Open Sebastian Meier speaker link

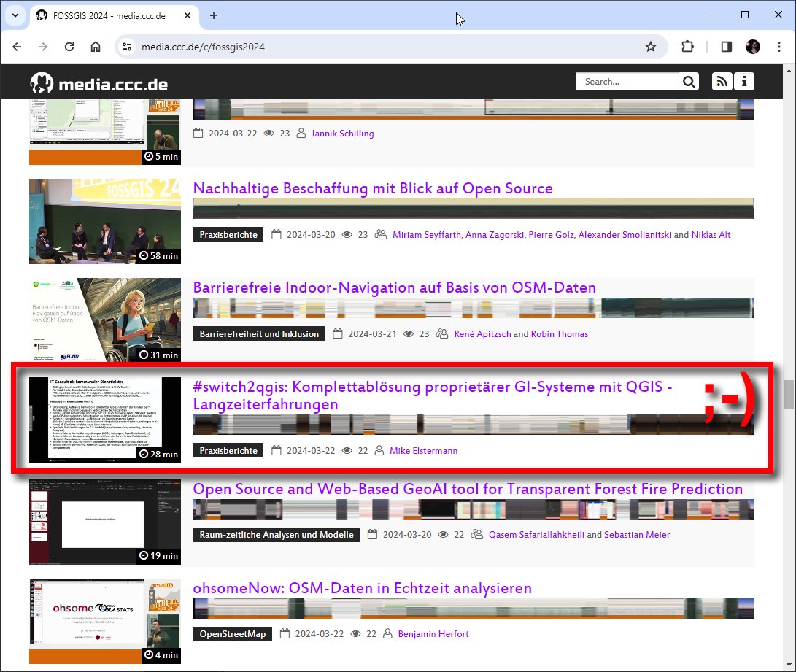tap(637, 534)
